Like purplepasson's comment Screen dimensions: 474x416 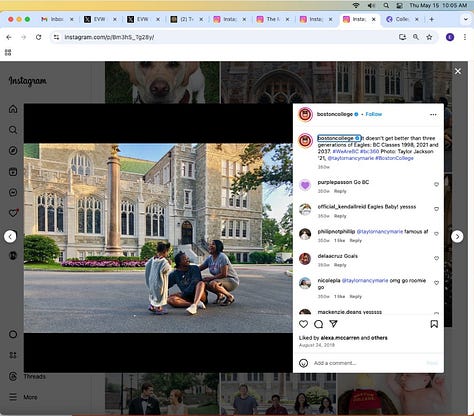tap(436, 184)
